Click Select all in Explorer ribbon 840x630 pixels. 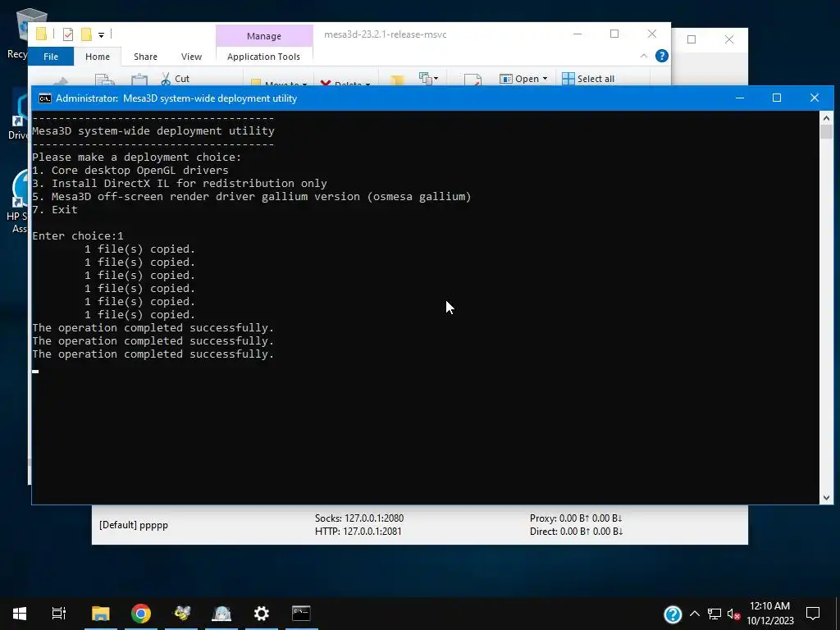pyautogui.click(x=588, y=79)
